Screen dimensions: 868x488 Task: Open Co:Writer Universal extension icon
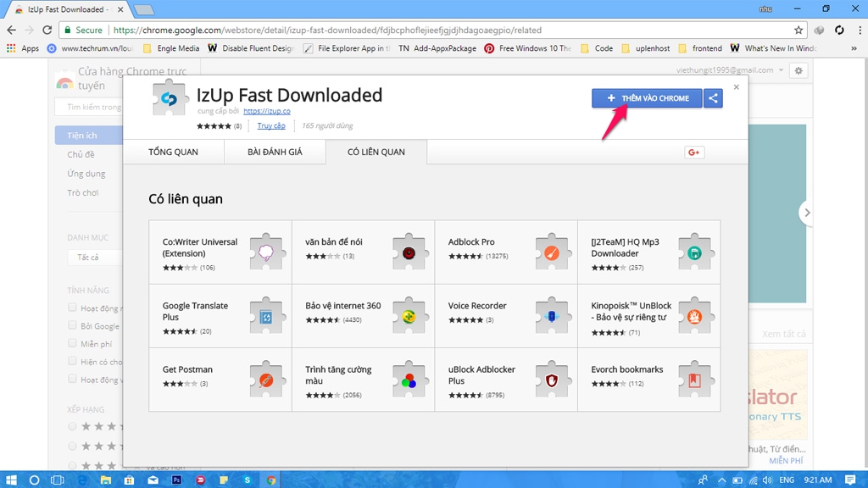(267, 252)
